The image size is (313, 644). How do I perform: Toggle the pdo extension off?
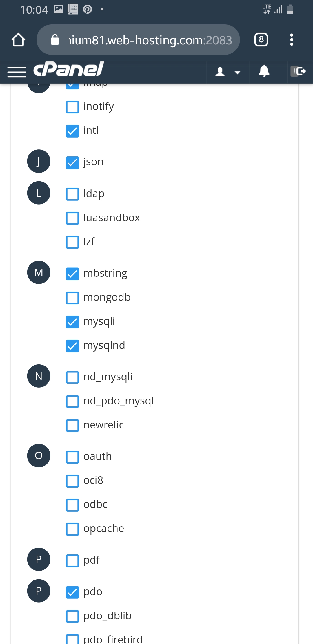[x=72, y=592]
